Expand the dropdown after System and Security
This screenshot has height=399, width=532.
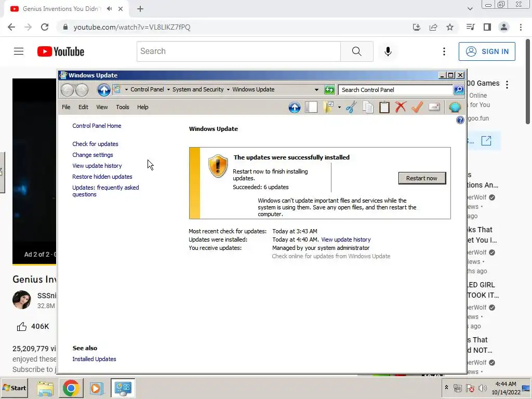coord(228,89)
